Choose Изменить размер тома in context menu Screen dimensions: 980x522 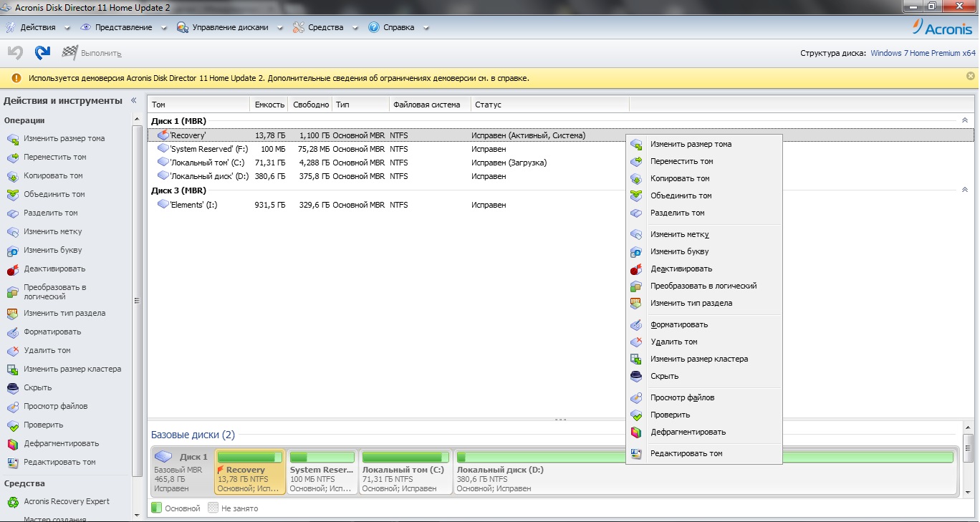click(703, 144)
